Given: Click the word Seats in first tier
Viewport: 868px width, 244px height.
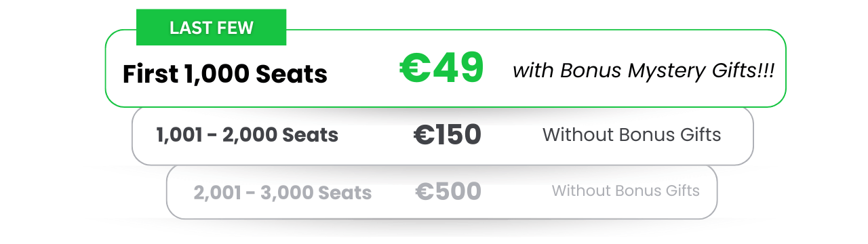Looking at the screenshot, I should [x=291, y=74].
